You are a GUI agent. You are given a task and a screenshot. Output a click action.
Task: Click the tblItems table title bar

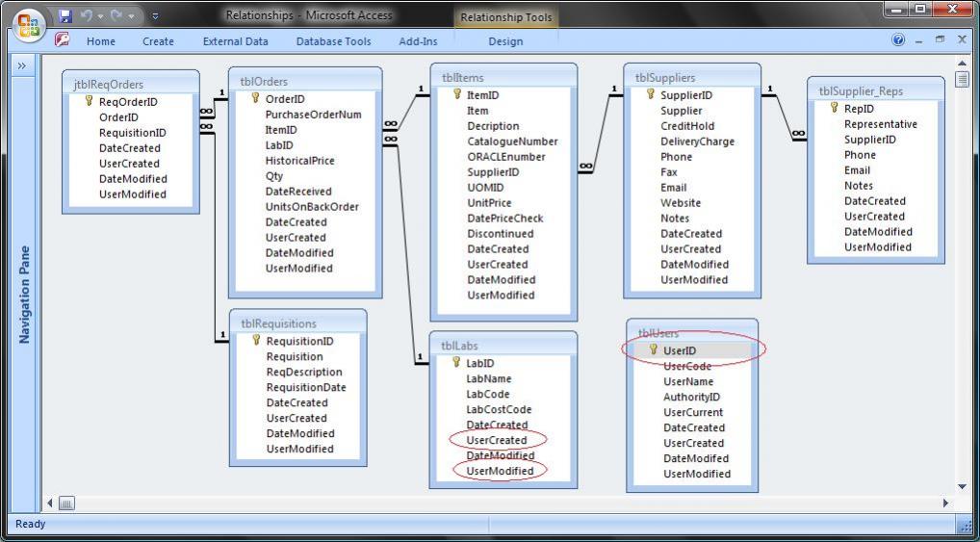click(x=503, y=78)
